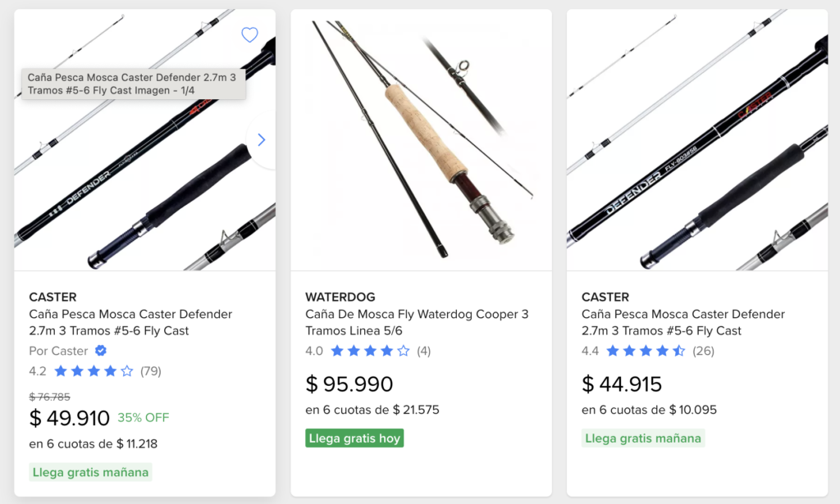This screenshot has width=840, height=504.
Task: Open the third card's Defender rod image
Action: pos(697,139)
